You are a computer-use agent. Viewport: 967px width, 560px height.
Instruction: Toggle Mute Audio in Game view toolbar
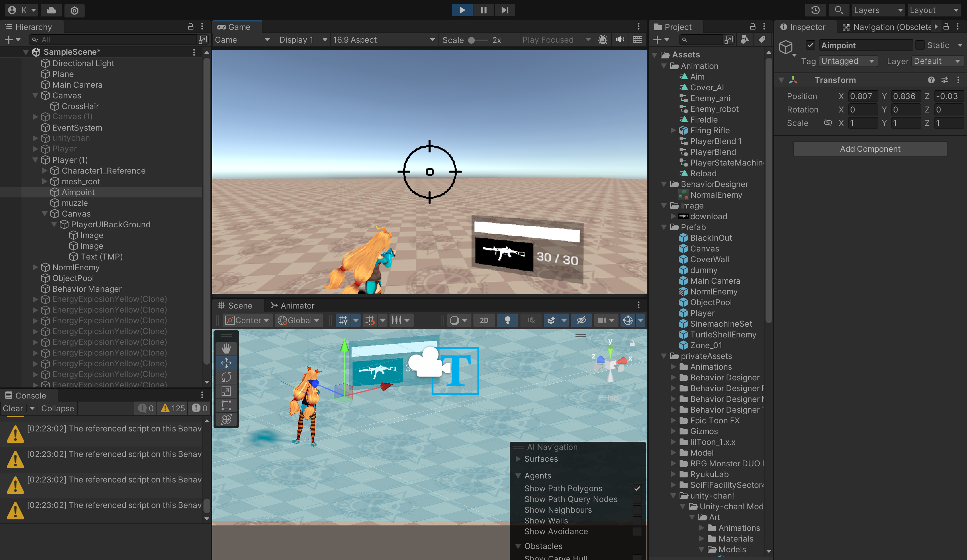pos(620,40)
